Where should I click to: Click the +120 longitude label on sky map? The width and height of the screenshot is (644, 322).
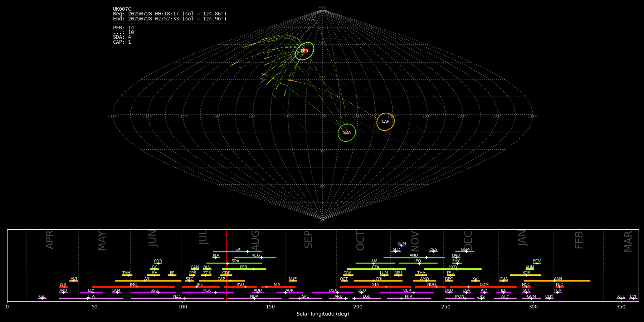pyautogui.click(x=182, y=117)
